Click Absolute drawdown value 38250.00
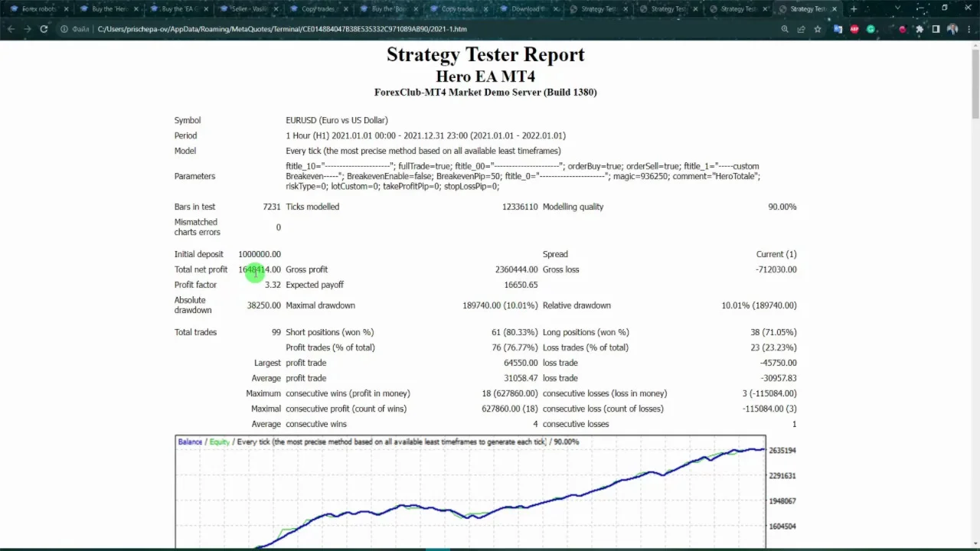This screenshot has height=551, width=980. click(x=264, y=305)
